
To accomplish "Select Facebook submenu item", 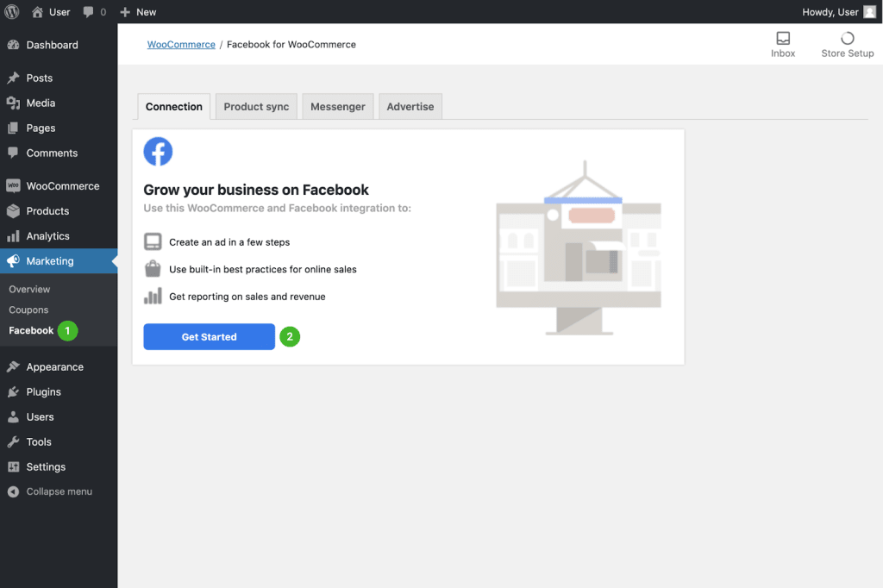I will pyautogui.click(x=32, y=330).
